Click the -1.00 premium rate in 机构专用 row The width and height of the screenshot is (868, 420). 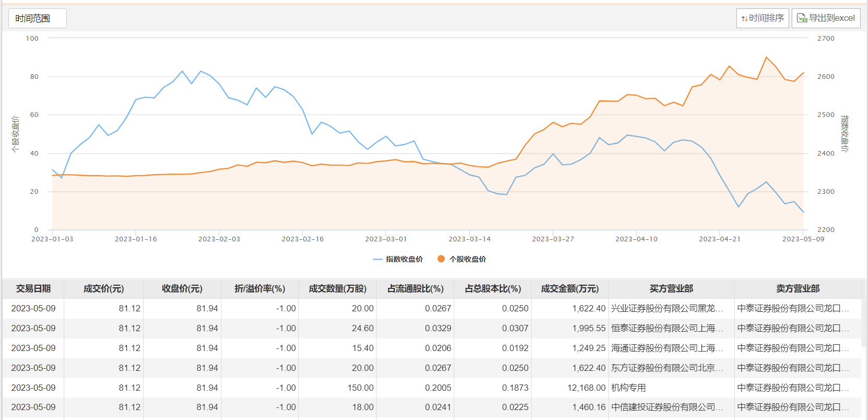click(286, 388)
